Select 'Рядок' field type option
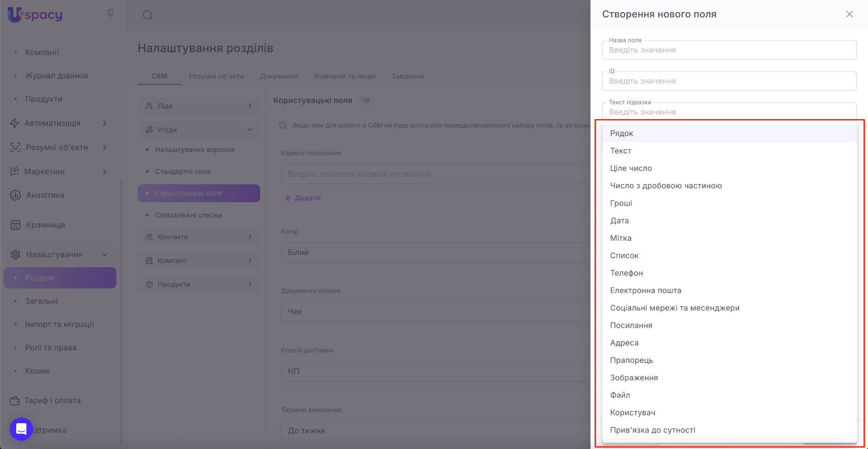Viewport: 868px width, 449px height. click(621, 134)
